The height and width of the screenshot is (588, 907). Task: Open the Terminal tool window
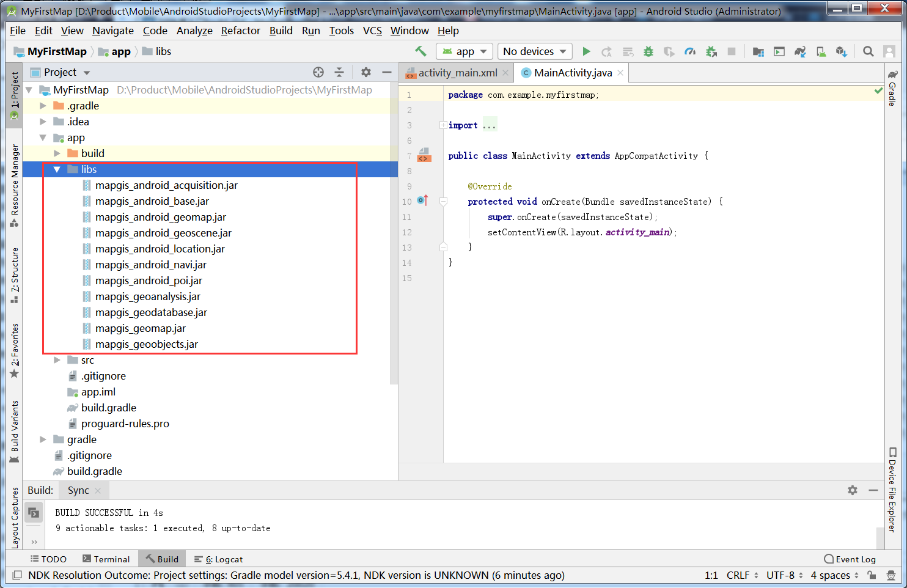(x=106, y=559)
